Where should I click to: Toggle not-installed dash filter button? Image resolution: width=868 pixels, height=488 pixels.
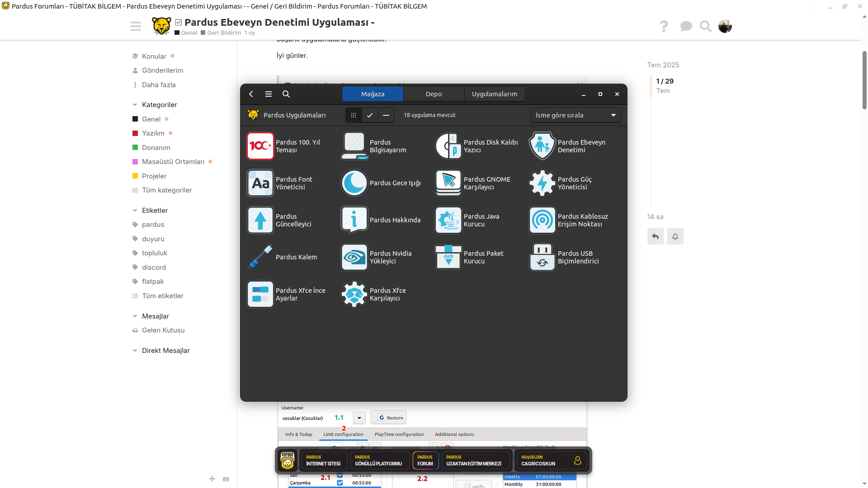point(386,115)
